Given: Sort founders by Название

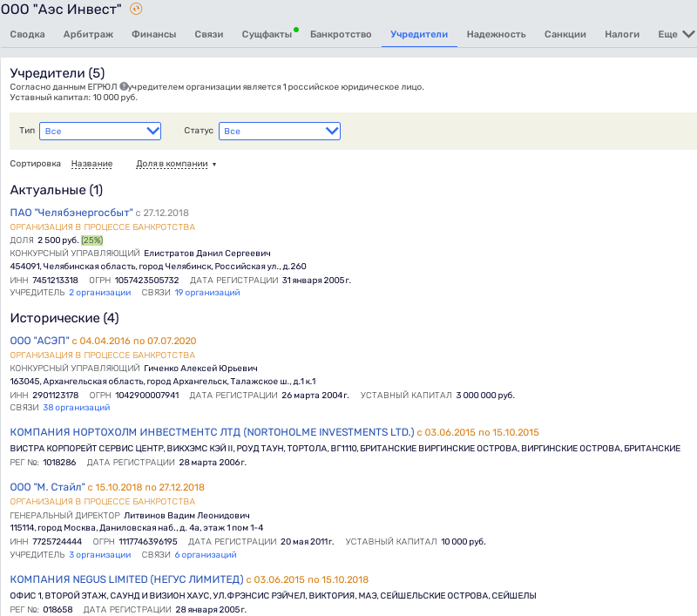Looking at the screenshot, I should click(x=92, y=164).
